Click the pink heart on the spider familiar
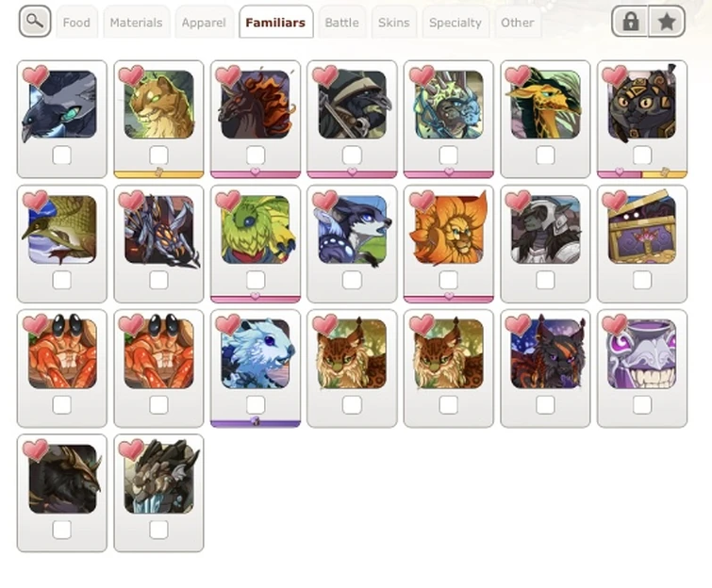Image resolution: width=712 pixels, height=588 pixels. (132, 201)
